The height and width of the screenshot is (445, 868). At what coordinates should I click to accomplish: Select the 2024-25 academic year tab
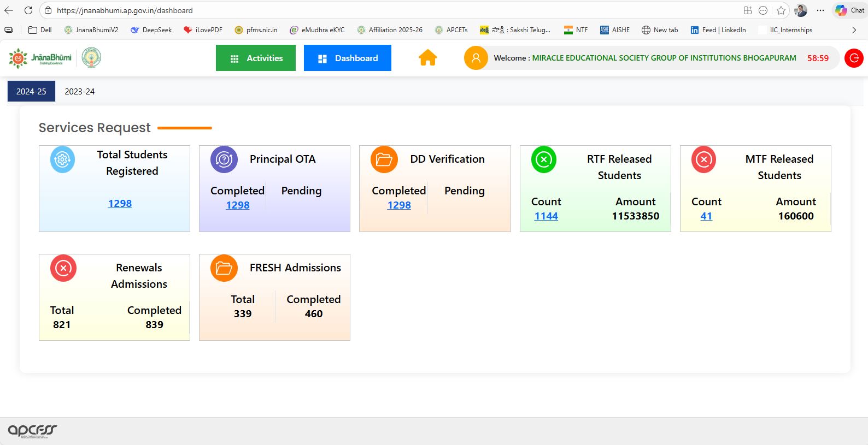click(31, 92)
